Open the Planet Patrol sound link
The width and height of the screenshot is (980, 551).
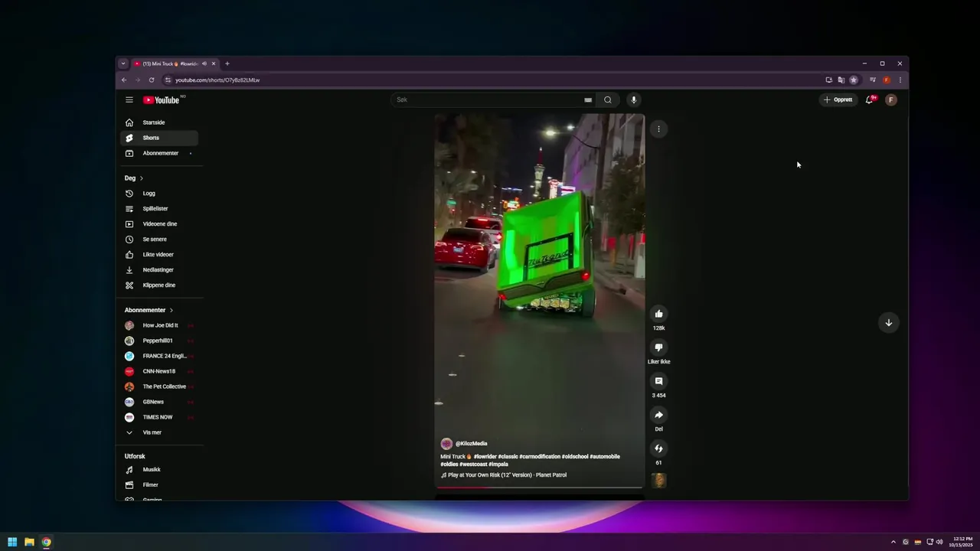click(x=508, y=475)
